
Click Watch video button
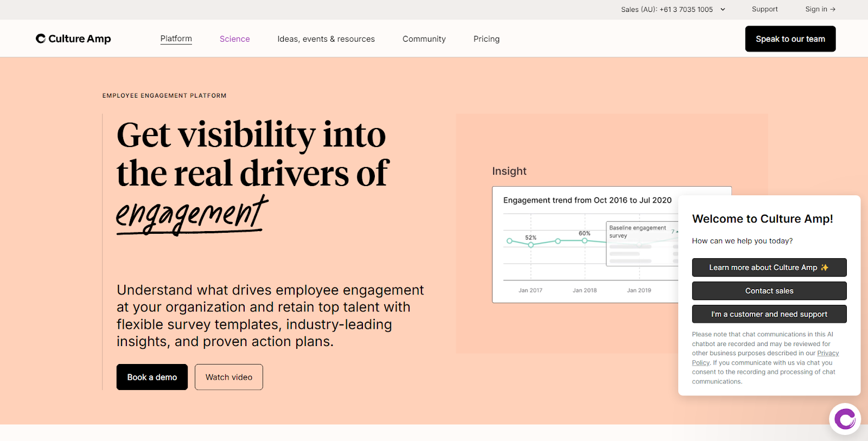tap(229, 377)
